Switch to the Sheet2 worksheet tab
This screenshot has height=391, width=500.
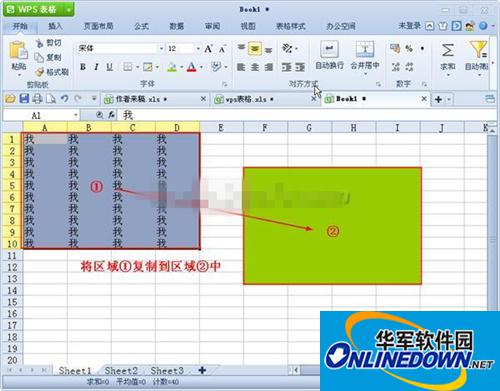coord(121,371)
